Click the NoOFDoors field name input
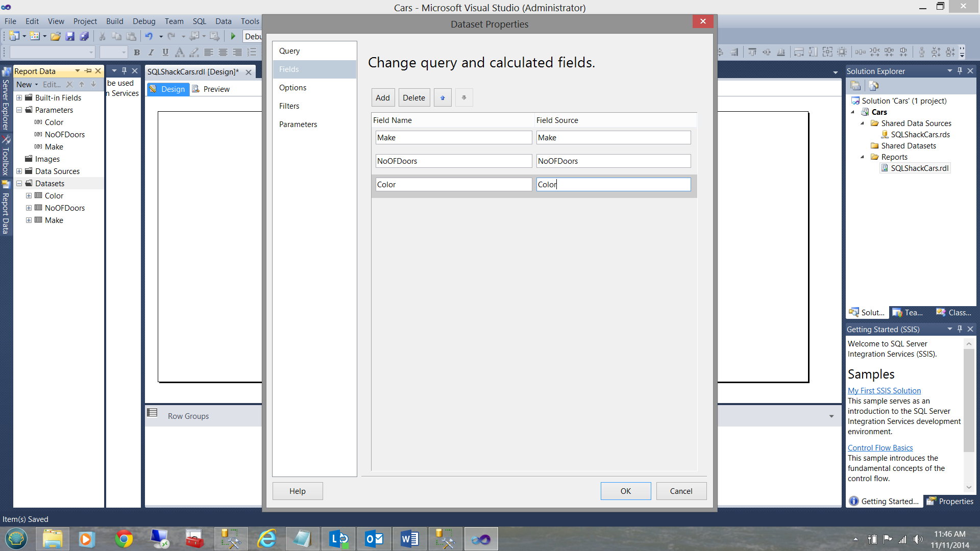 coord(453,161)
